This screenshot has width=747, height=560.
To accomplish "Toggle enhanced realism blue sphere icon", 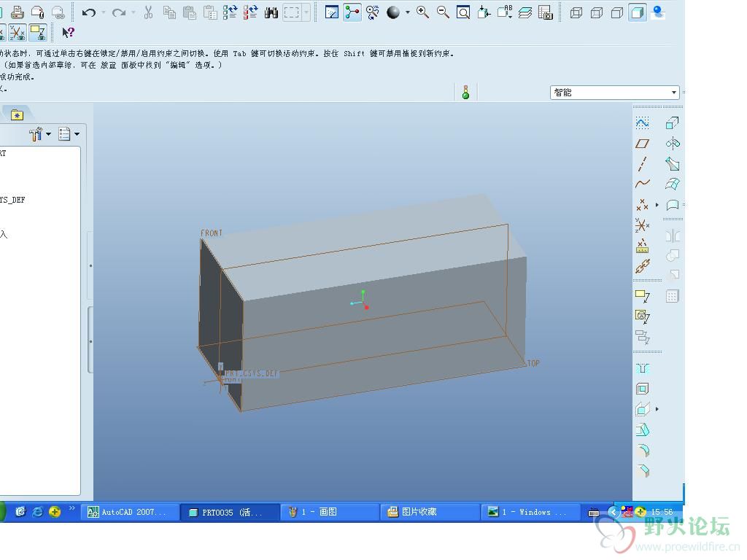I will [659, 12].
